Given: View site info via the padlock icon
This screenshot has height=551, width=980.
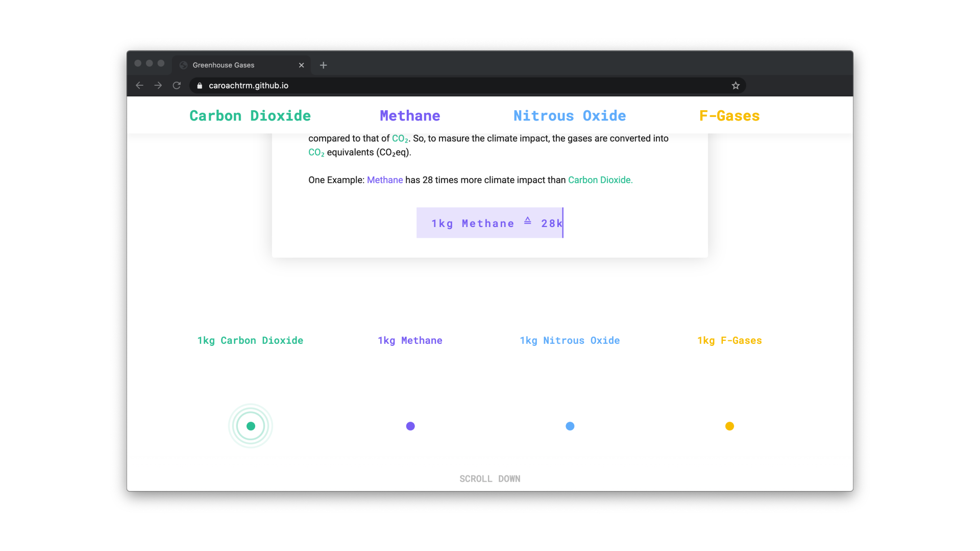Looking at the screenshot, I should click(x=200, y=86).
